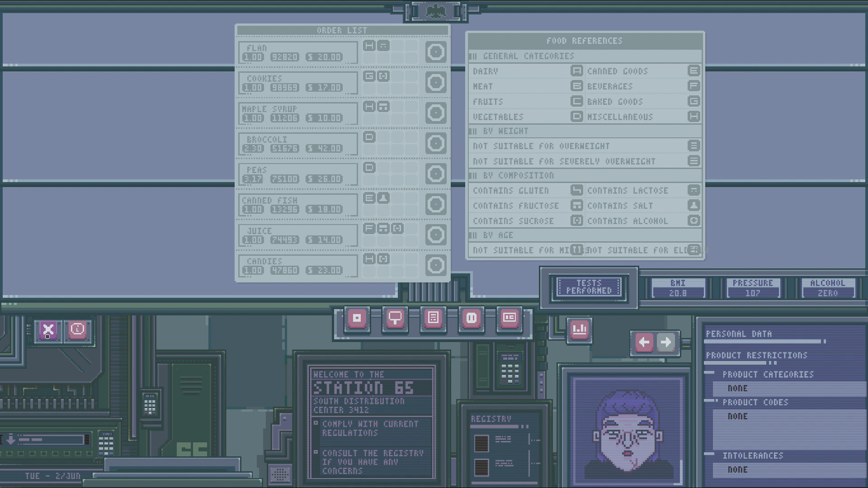This screenshot has width=868, height=488.
Task: Click the ID card console button
Action: click(x=509, y=319)
